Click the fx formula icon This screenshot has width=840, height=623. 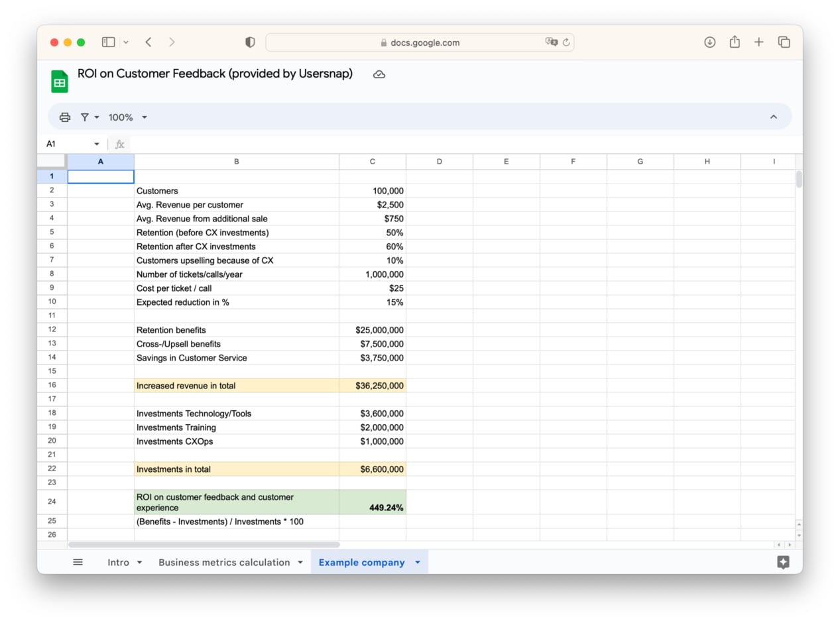point(119,144)
